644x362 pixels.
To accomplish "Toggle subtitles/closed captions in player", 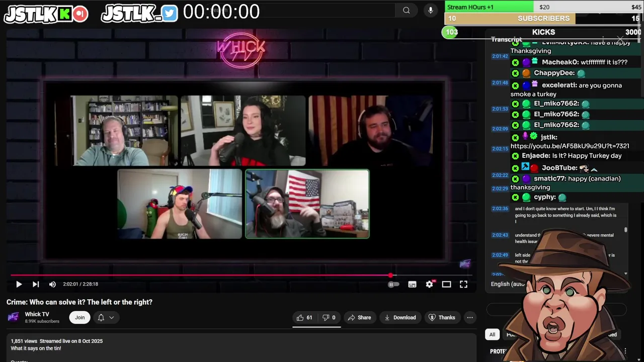I will [412, 284].
